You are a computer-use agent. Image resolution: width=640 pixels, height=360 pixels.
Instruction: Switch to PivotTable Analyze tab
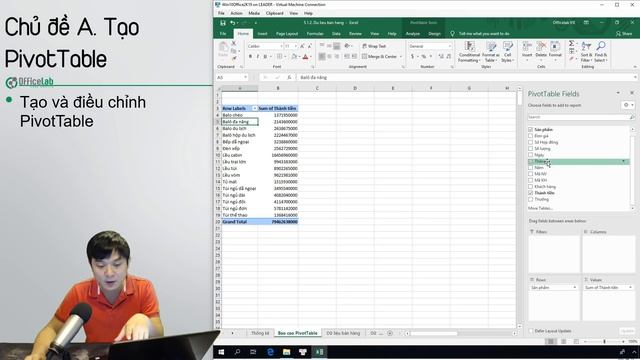pos(413,34)
